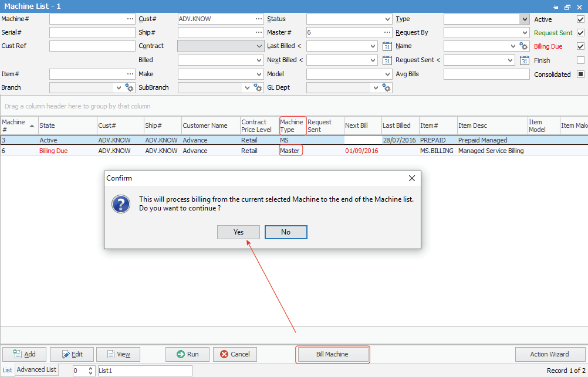588x377 pixels.
Task: Increment the list number spinner
Action: click(90, 368)
